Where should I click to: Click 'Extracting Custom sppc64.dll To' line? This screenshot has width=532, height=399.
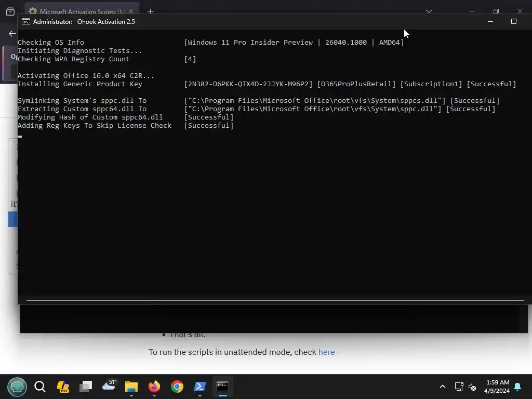pyautogui.click(x=82, y=109)
